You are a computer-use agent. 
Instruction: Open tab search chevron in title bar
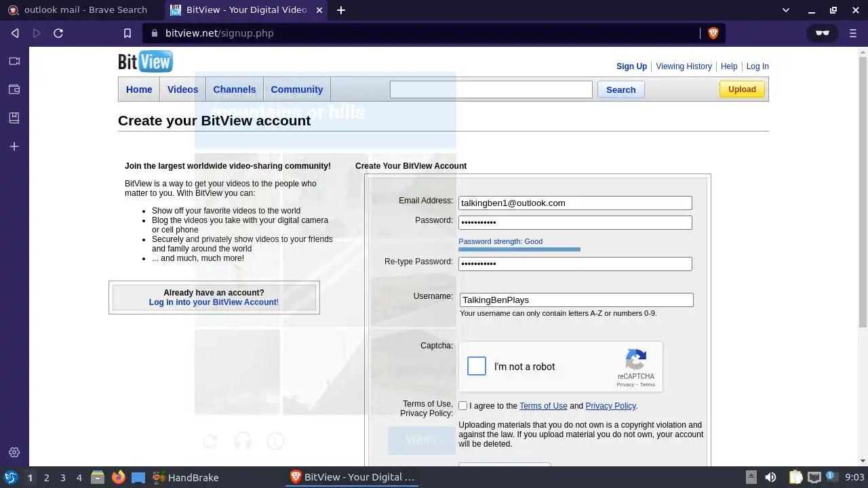pos(786,10)
